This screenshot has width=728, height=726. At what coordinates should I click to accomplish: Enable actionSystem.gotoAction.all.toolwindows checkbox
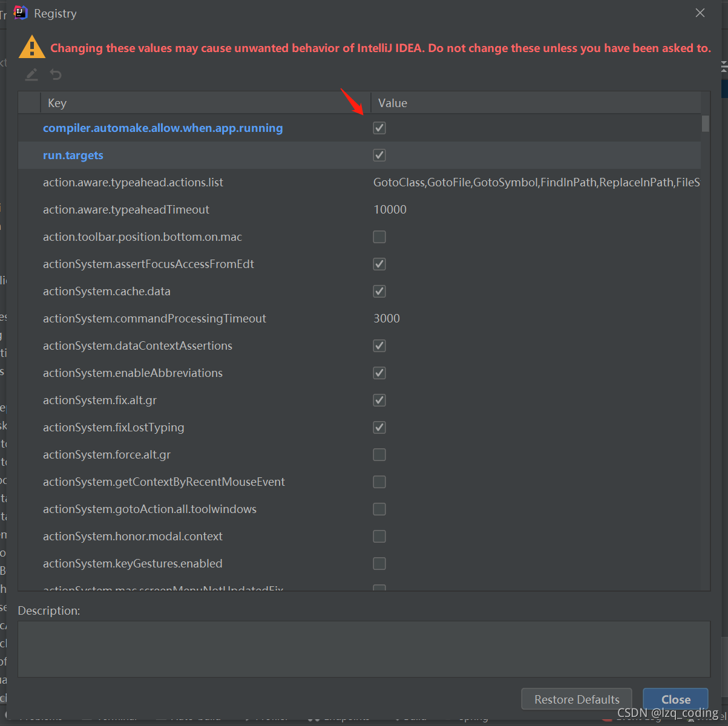click(x=379, y=509)
